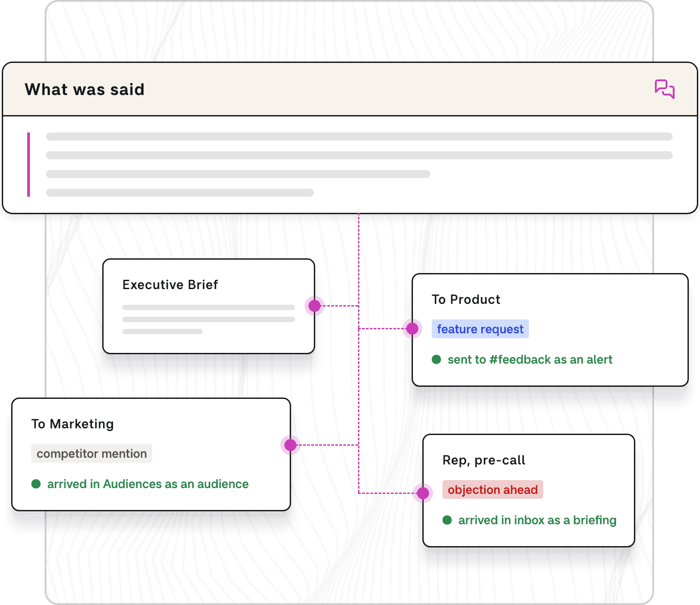
Task: Open the Executive Brief card title
Action: coord(170,285)
